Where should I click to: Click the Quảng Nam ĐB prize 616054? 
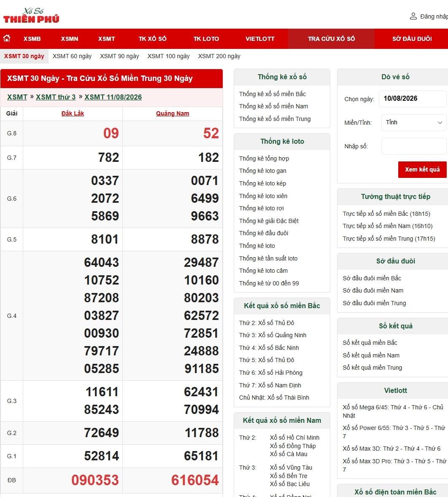[195, 480]
